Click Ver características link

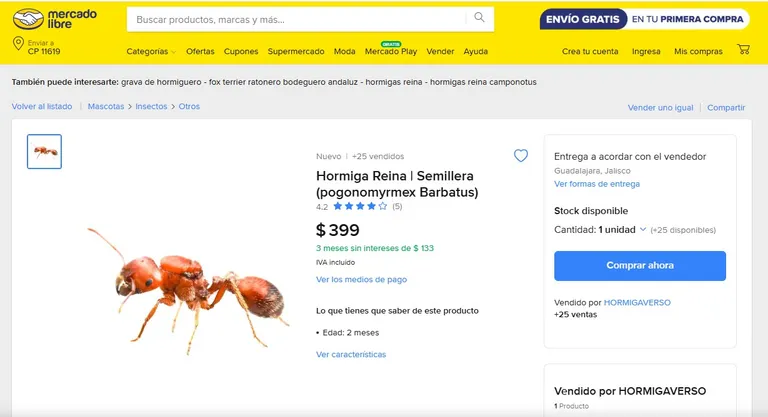pos(351,354)
